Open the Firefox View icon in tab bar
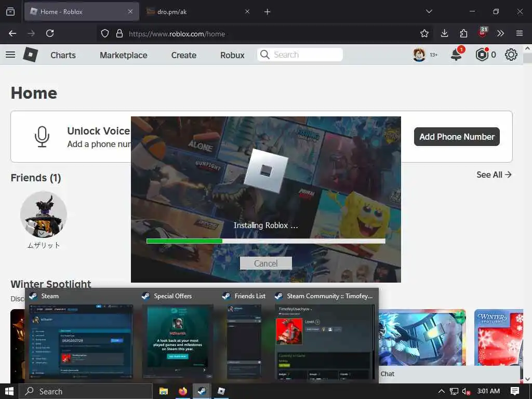This screenshot has width=532, height=399. pos(10,11)
